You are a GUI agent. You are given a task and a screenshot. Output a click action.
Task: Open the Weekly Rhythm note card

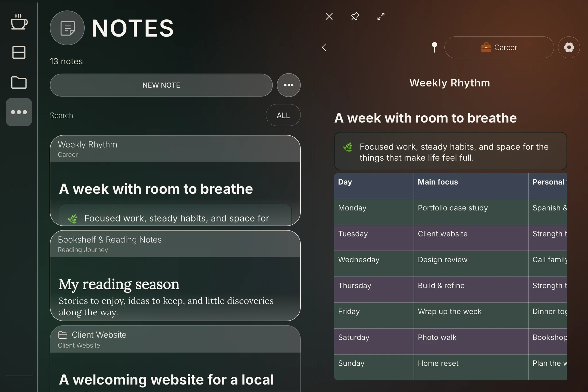175,181
